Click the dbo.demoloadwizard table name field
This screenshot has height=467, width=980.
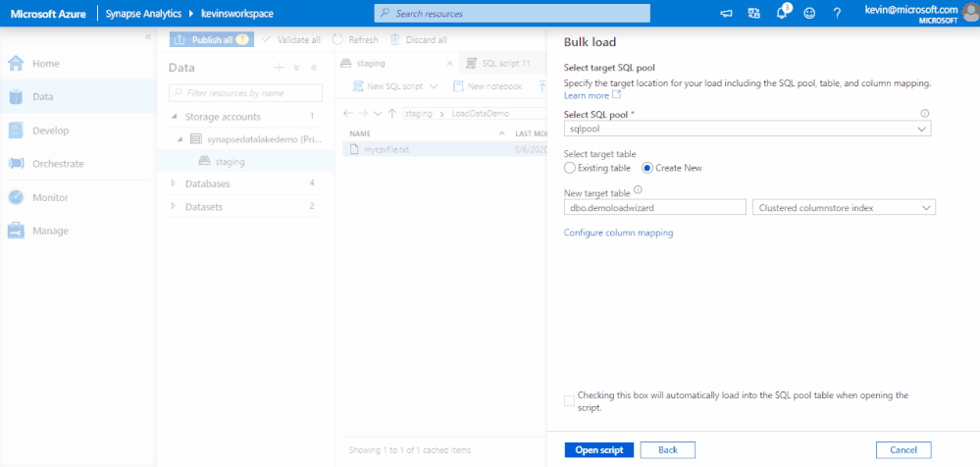click(x=655, y=208)
